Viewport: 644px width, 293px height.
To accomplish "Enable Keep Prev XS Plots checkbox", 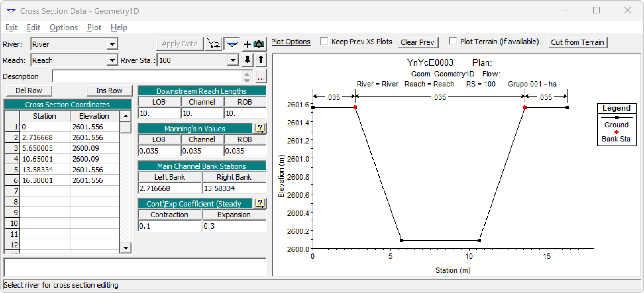I will [x=324, y=42].
